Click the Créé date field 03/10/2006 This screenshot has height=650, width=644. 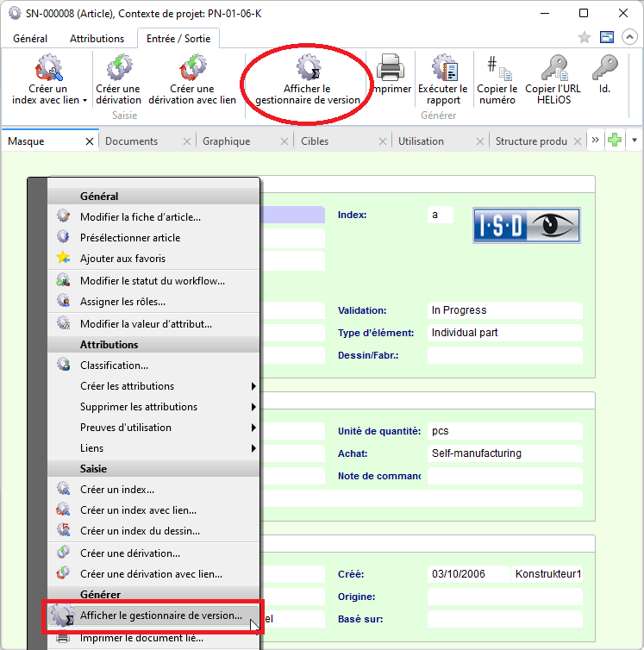click(x=469, y=574)
